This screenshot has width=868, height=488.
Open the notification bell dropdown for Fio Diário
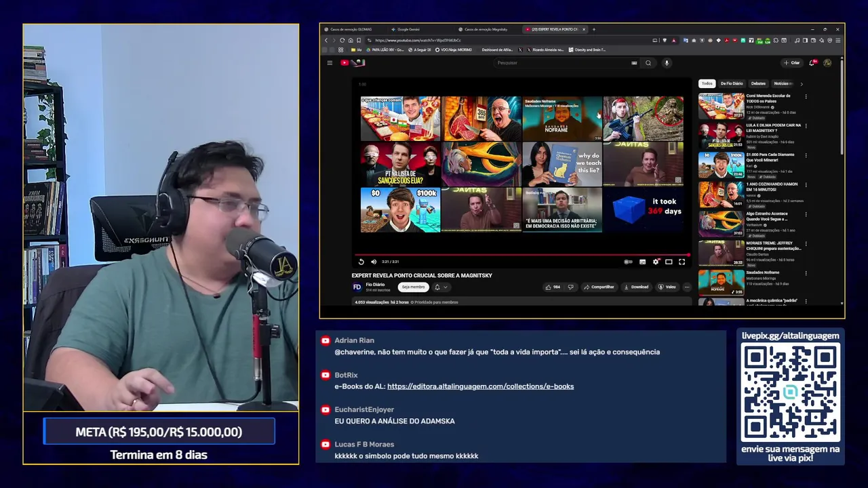click(x=440, y=287)
